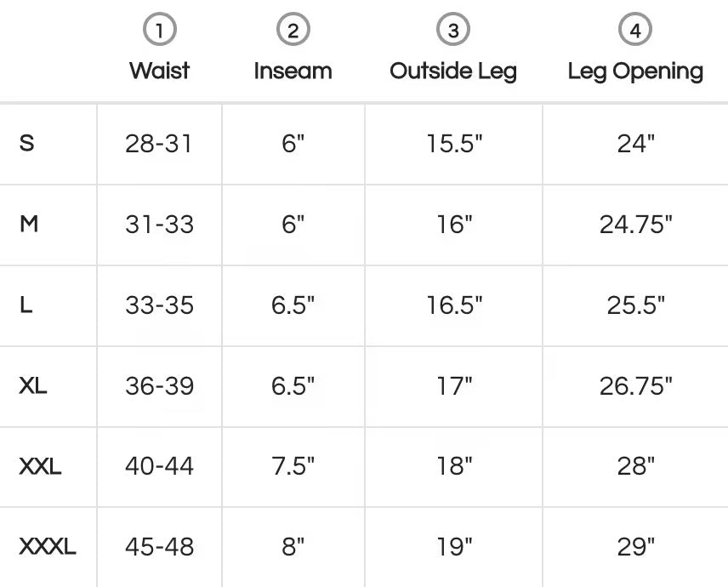
Task: Pick the XXXL size row label
Action: [48, 547]
